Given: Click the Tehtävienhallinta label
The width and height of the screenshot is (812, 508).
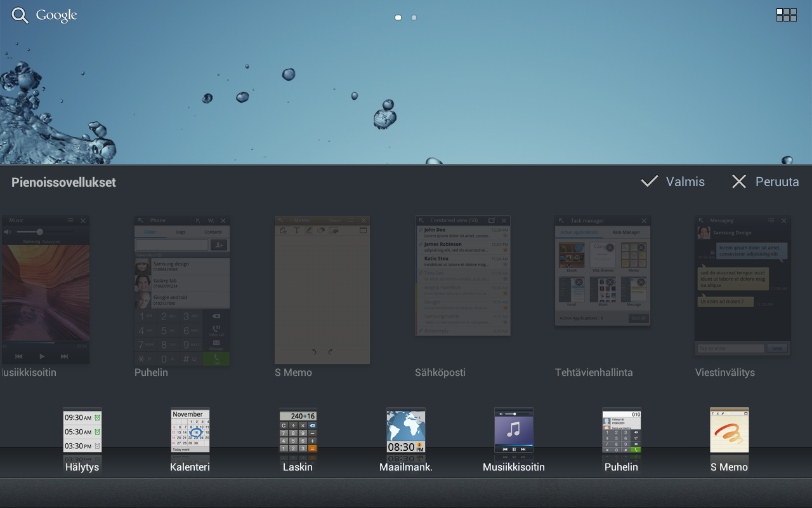Looking at the screenshot, I should (594, 373).
